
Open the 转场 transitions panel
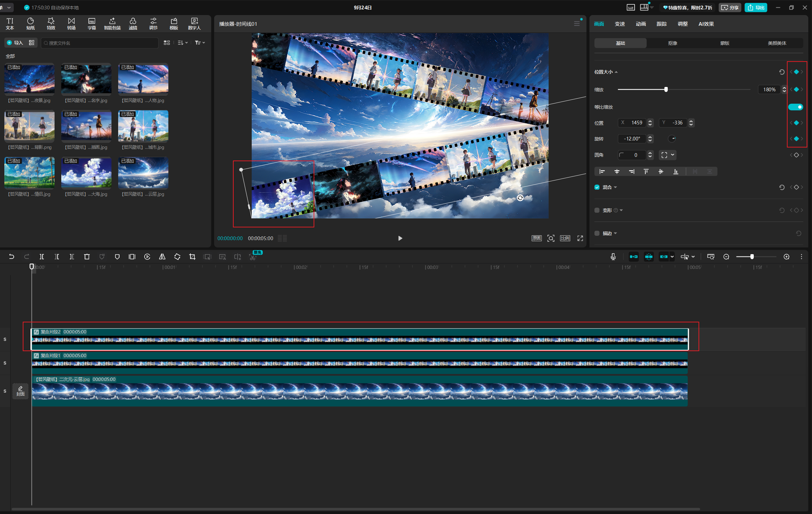coord(72,24)
